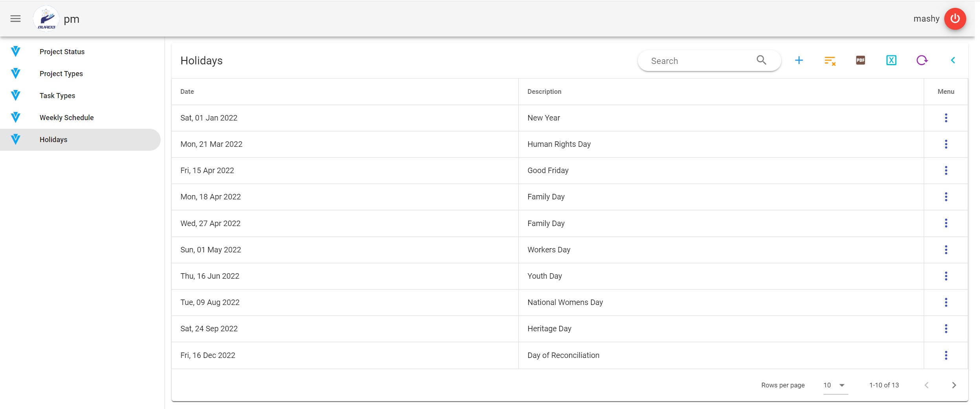Click the red power logout button
Image resolution: width=980 pixels, height=409 pixels.
pyautogui.click(x=955, y=18)
